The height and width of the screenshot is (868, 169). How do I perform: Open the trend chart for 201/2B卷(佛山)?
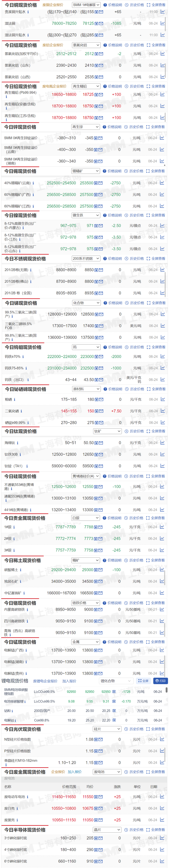coord(163,281)
